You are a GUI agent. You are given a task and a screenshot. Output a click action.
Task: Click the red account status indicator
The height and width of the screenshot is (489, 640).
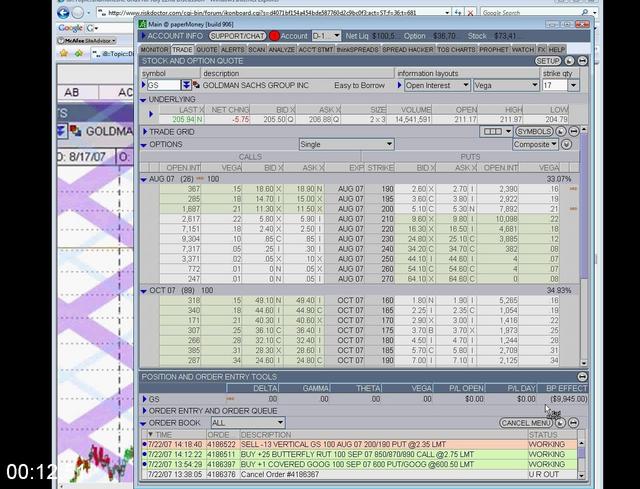[274, 36]
